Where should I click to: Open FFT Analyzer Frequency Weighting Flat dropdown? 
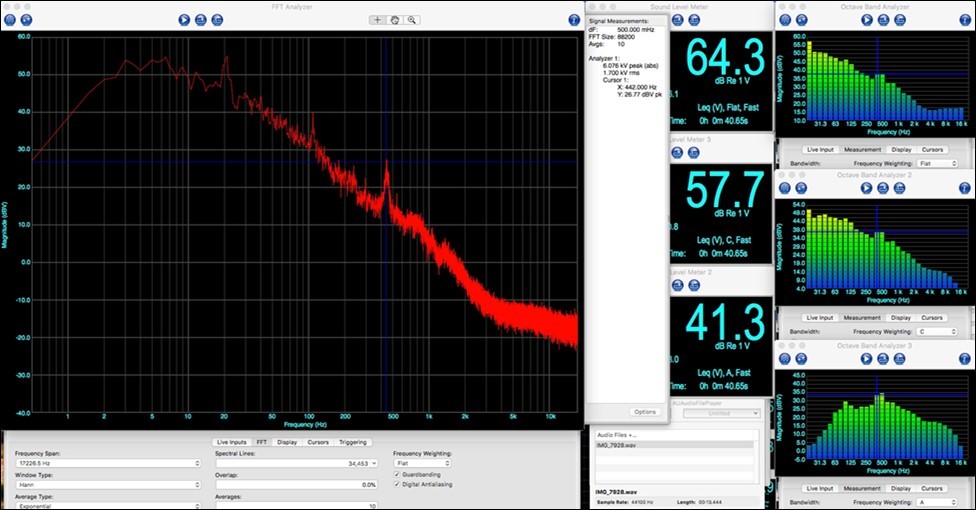point(420,464)
